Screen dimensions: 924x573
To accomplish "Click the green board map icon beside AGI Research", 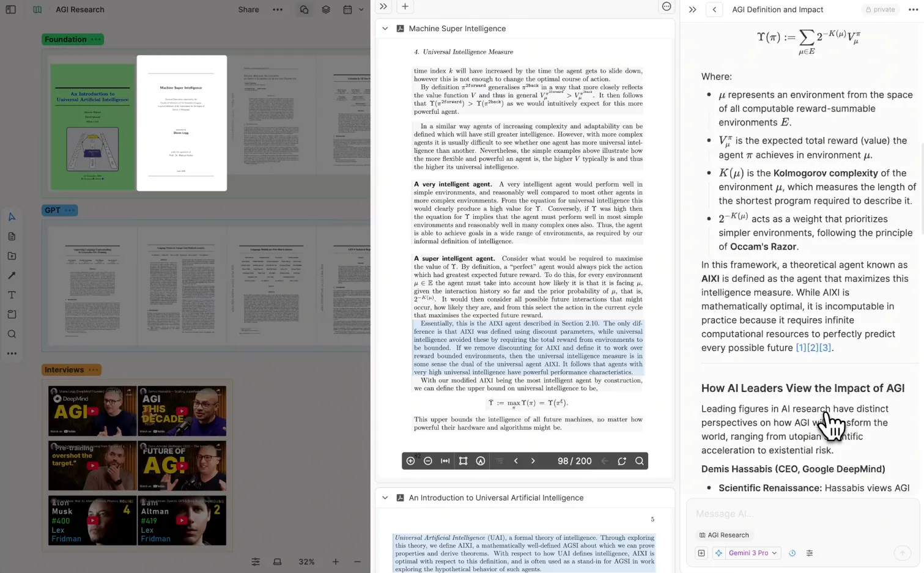I will point(37,10).
